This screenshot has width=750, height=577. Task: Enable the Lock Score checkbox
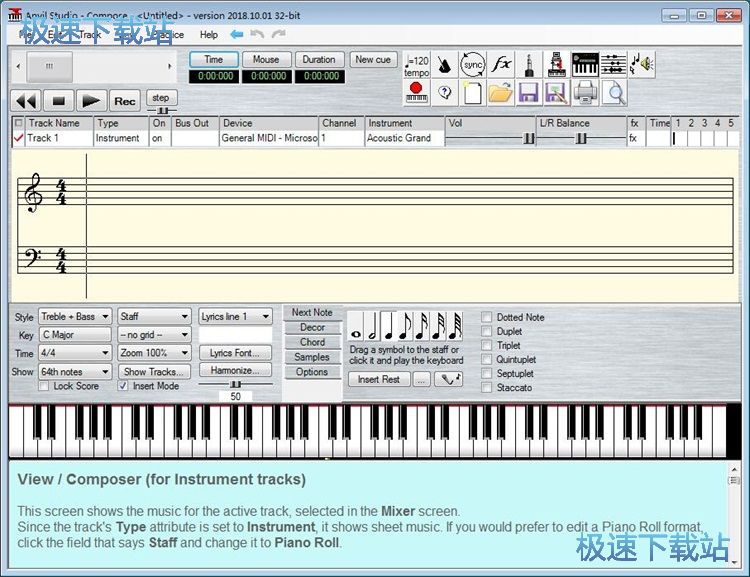pos(45,386)
